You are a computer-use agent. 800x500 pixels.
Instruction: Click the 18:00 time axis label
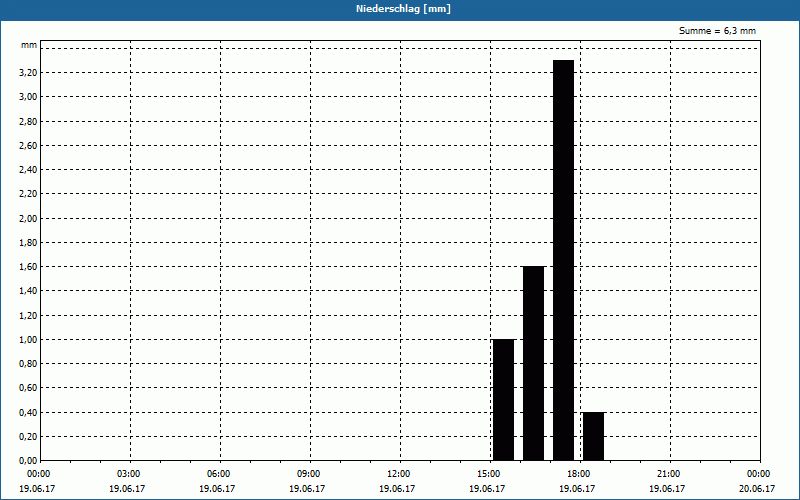click(579, 474)
